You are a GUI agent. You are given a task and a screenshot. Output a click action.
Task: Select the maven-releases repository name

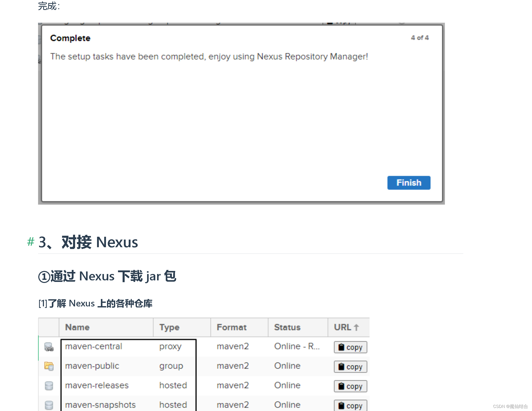[97, 385]
